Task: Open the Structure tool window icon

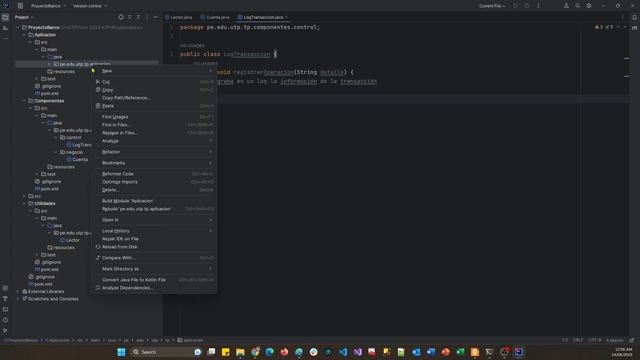Action: click(x=5, y=28)
